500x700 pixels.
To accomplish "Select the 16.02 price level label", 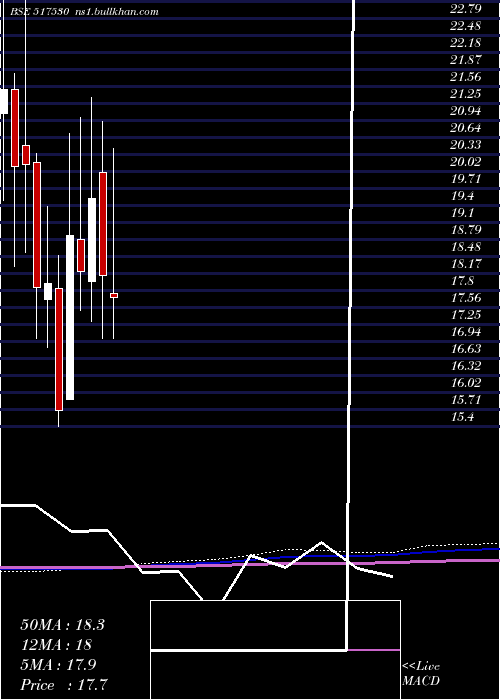I will [465, 382].
